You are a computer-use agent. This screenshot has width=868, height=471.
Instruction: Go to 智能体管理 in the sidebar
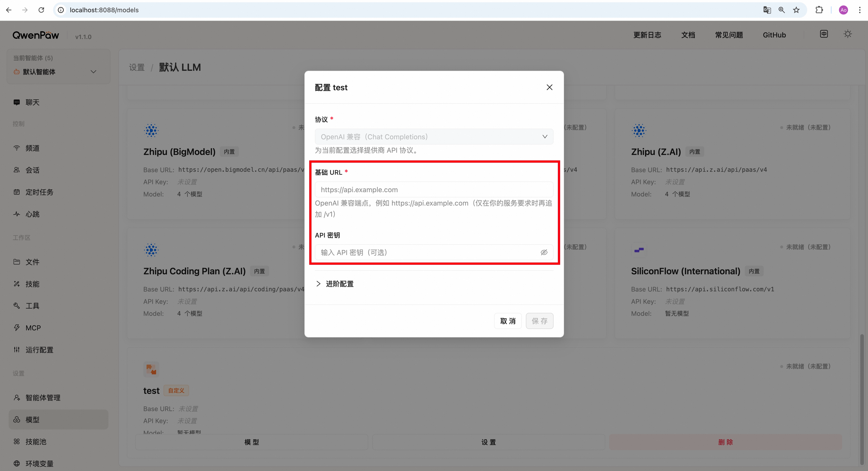point(58,398)
